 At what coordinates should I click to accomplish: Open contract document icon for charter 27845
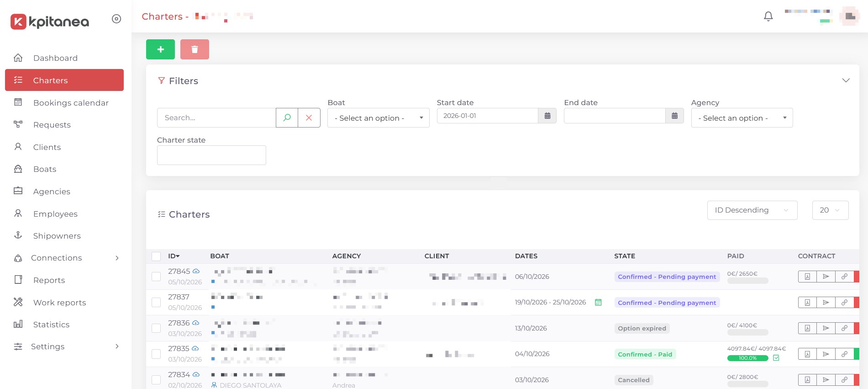tap(807, 277)
